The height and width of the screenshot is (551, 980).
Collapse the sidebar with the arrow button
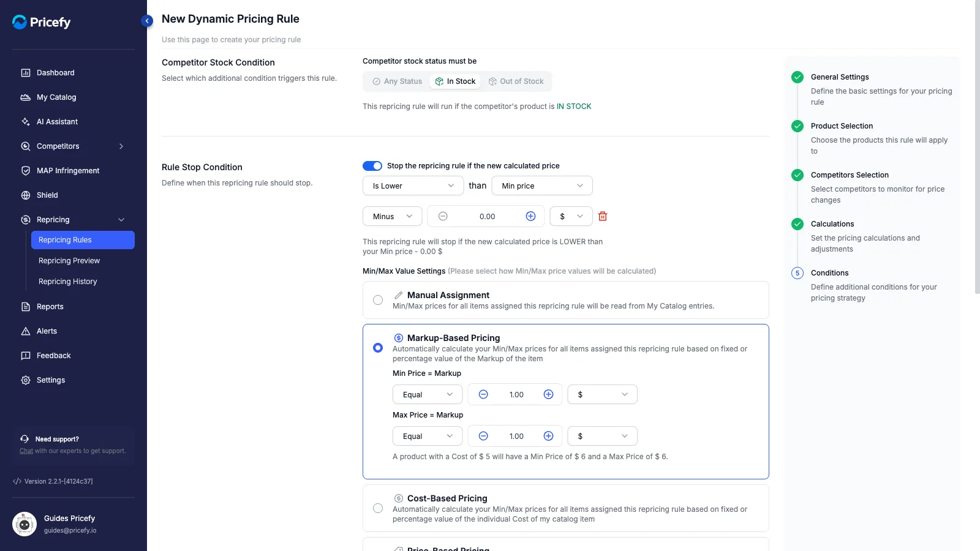147,21
